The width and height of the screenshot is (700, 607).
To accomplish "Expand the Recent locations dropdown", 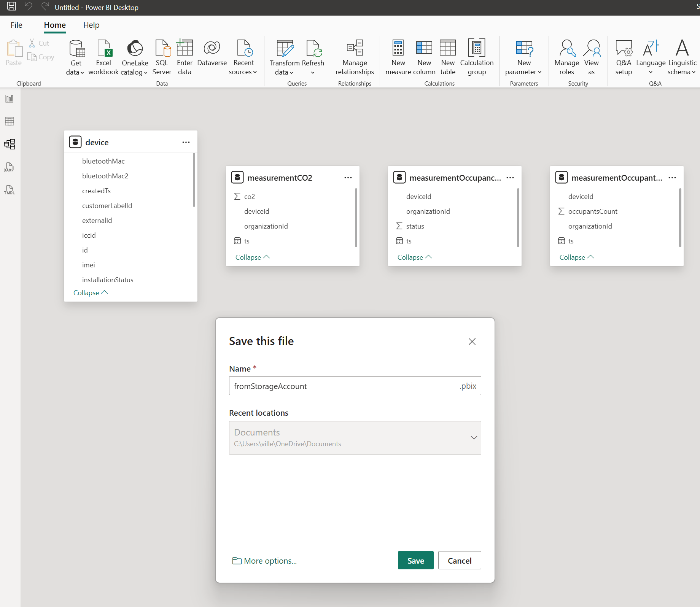I will 474,438.
